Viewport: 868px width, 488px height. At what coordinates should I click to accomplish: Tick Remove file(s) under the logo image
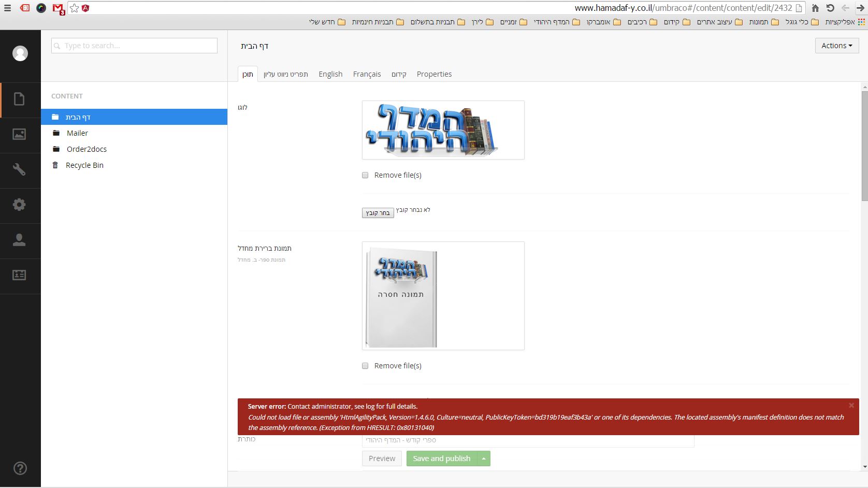coord(365,175)
